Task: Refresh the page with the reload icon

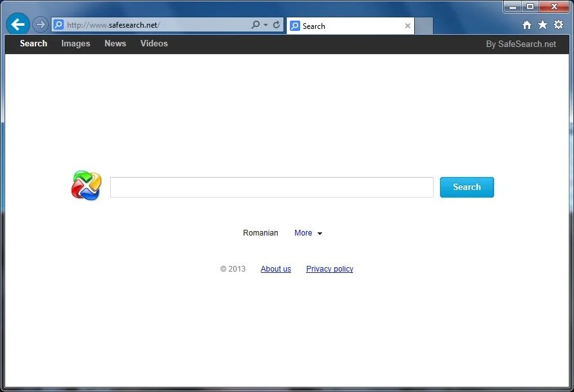Action: click(277, 24)
